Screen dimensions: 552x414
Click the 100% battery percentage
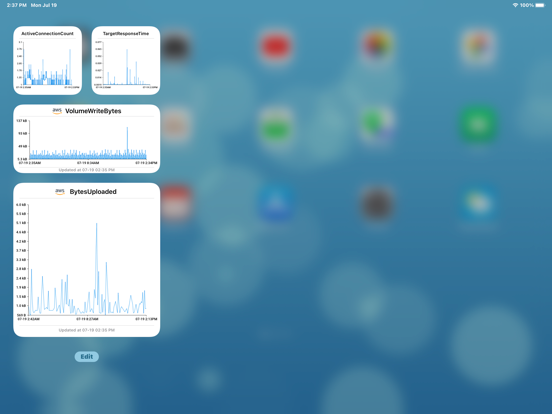pos(527,5)
